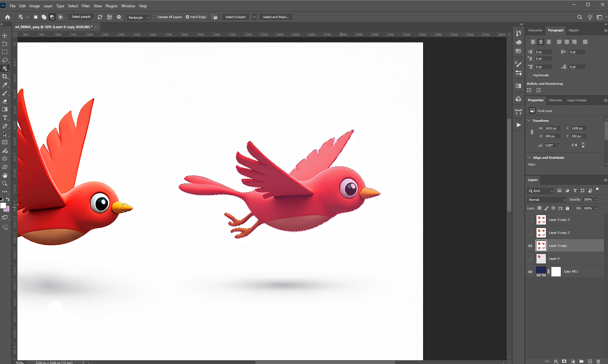This screenshot has height=364, width=608.
Task: Click the Select and Mask button
Action: coord(275,17)
